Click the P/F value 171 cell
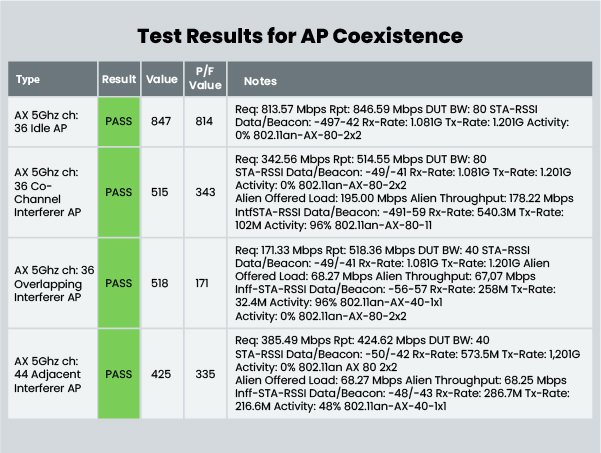The width and height of the screenshot is (601, 453). point(203,283)
